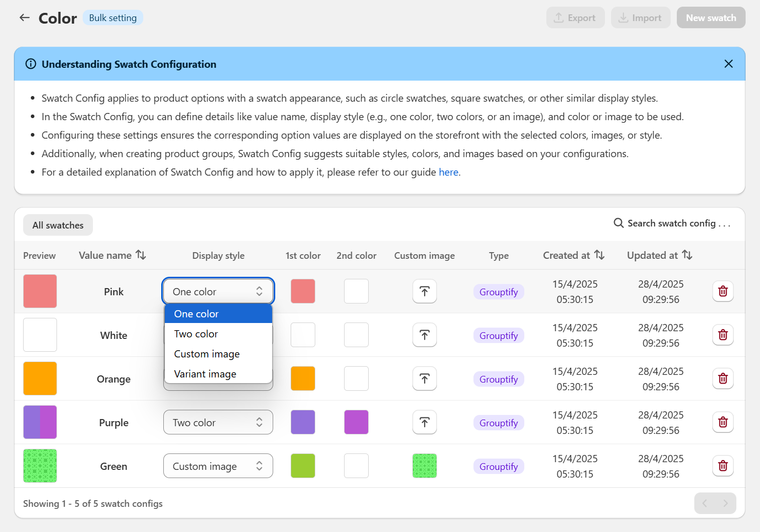Open the Purple Two color dropdown
The height and width of the screenshot is (532, 760).
pos(218,423)
